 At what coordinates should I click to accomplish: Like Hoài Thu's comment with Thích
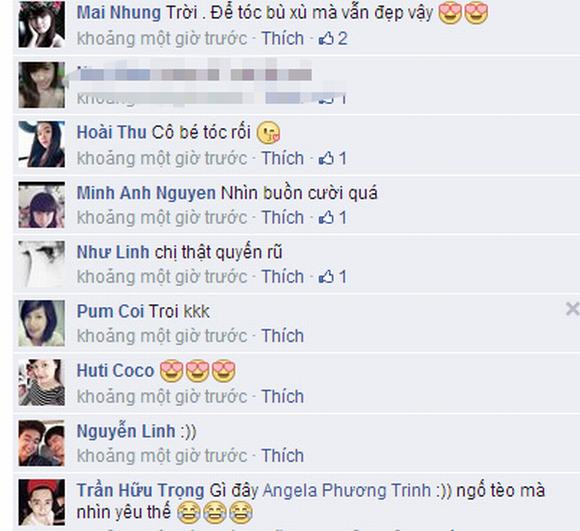tap(283, 158)
